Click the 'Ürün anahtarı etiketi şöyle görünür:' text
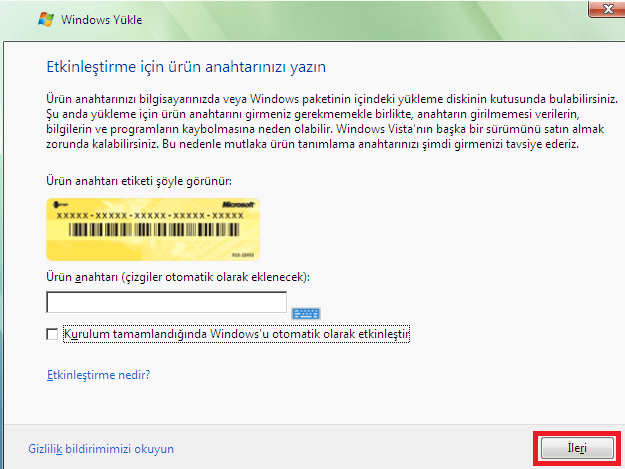 (x=139, y=181)
